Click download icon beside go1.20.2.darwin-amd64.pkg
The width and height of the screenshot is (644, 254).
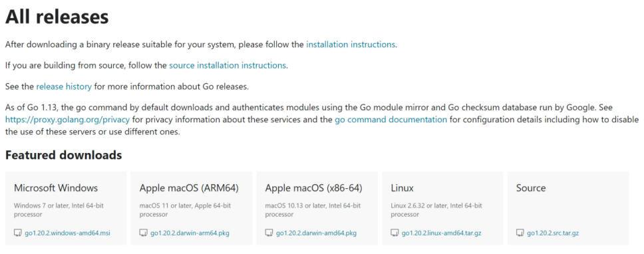click(x=269, y=233)
